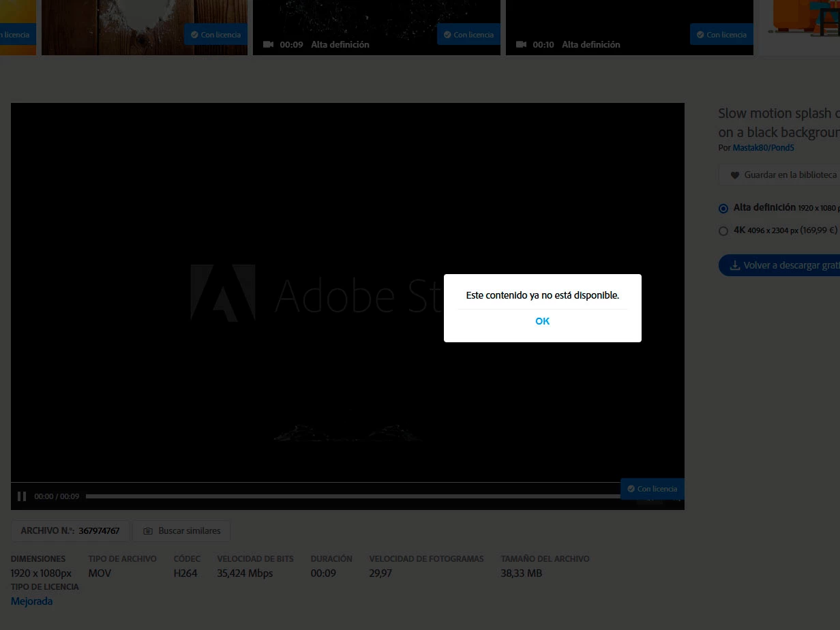840x630 pixels.
Task: Open the 00:10 Alta definición video thumbnail
Action: 629,27
